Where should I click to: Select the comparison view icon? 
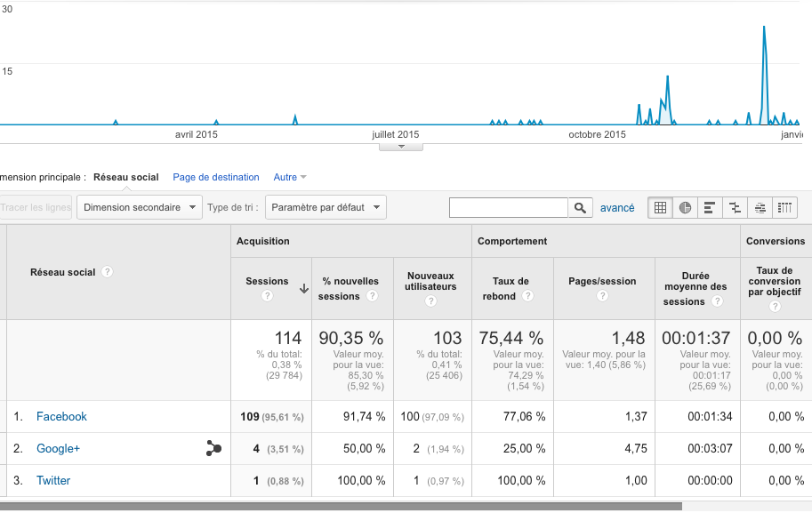[x=735, y=208]
